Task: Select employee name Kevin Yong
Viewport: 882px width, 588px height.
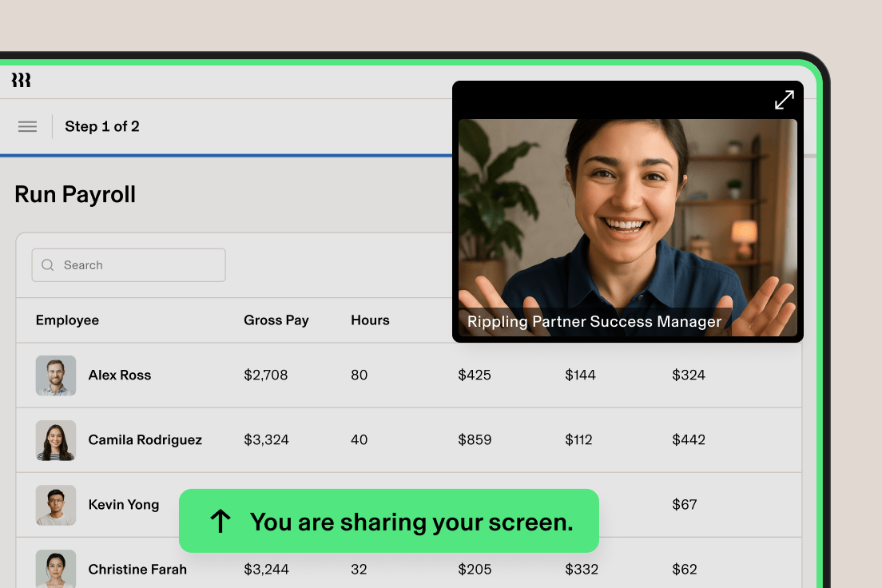Action: (124, 505)
